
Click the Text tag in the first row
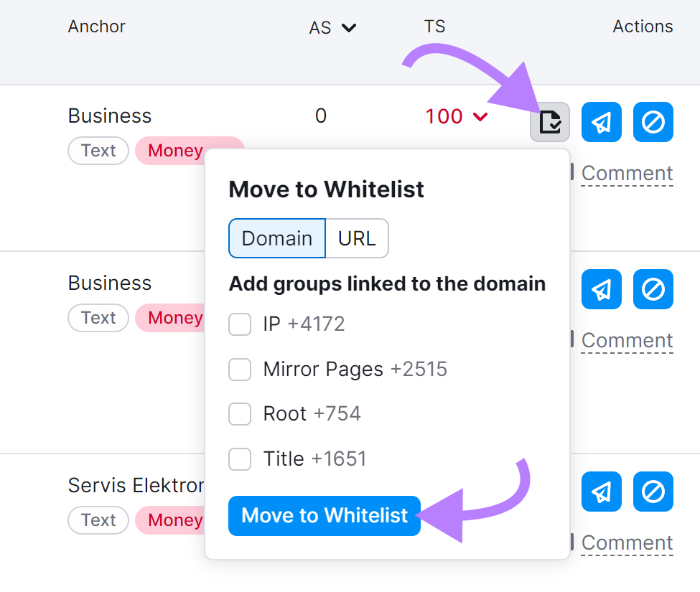pyautogui.click(x=98, y=151)
